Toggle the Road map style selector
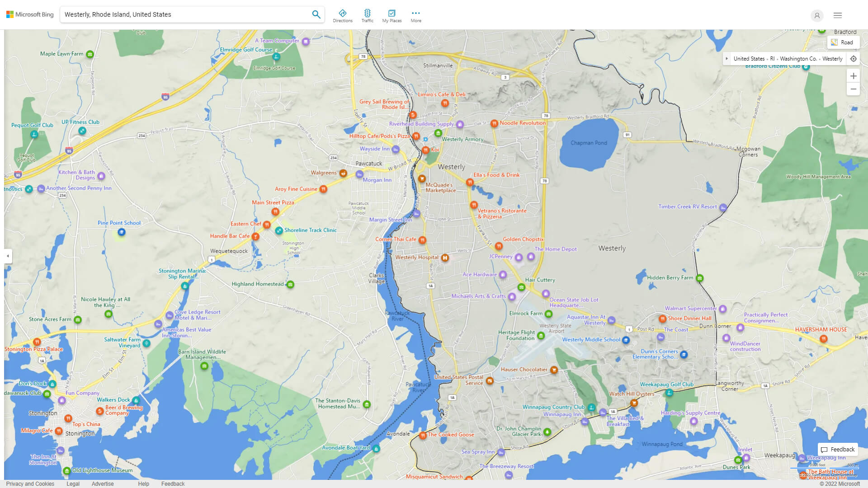Image resolution: width=868 pixels, height=488 pixels. [843, 42]
